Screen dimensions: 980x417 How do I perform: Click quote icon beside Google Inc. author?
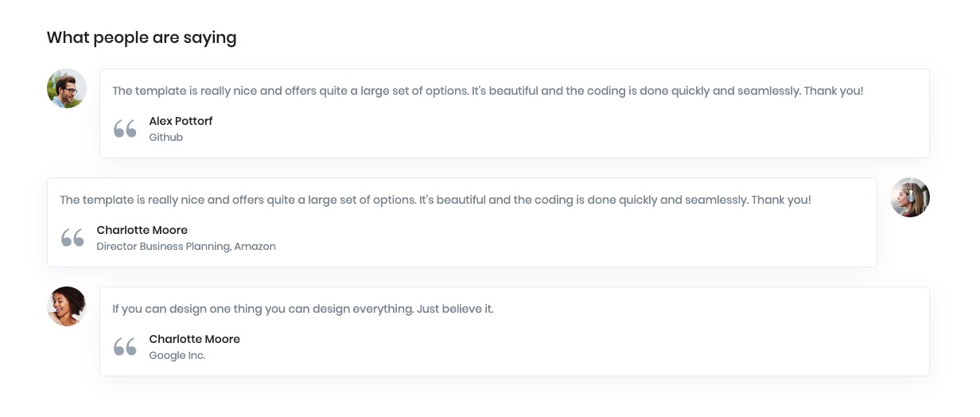(x=125, y=347)
